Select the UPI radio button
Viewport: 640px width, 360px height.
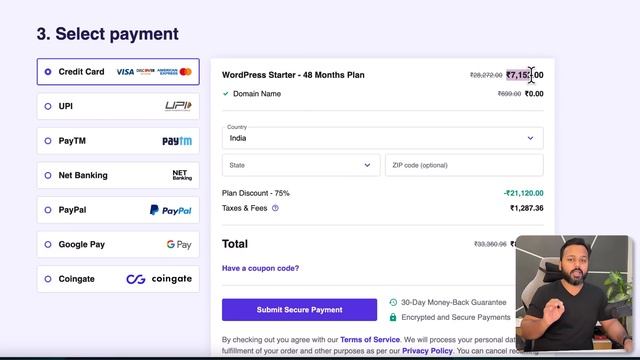click(48, 106)
